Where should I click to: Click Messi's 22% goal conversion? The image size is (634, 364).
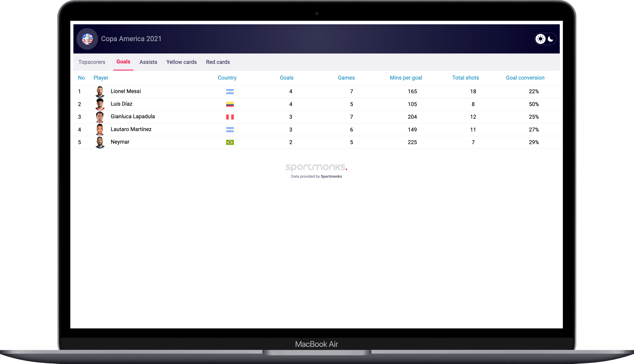tap(534, 91)
